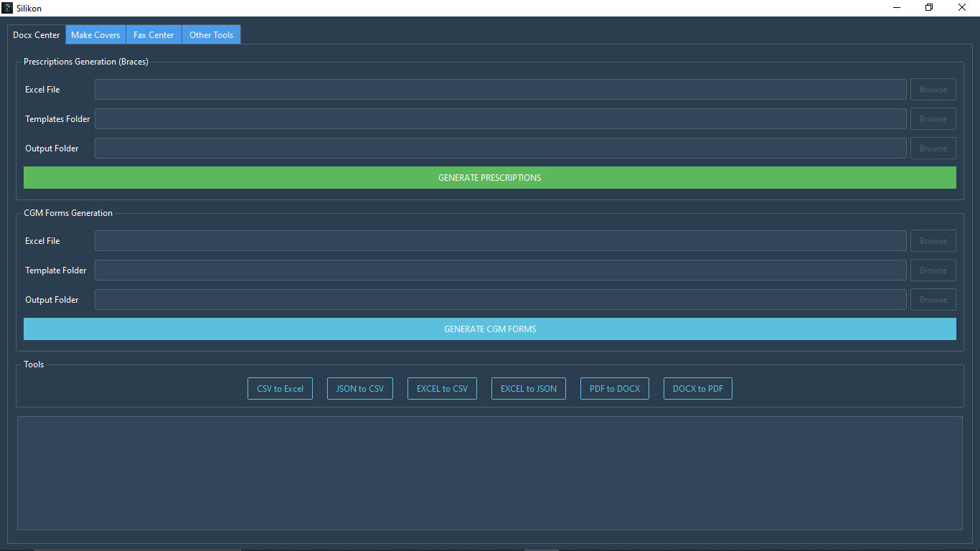Image resolution: width=980 pixels, height=551 pixels.
Task: Launch the PDF to DOCX converter
Action: [x=615, y=389]
